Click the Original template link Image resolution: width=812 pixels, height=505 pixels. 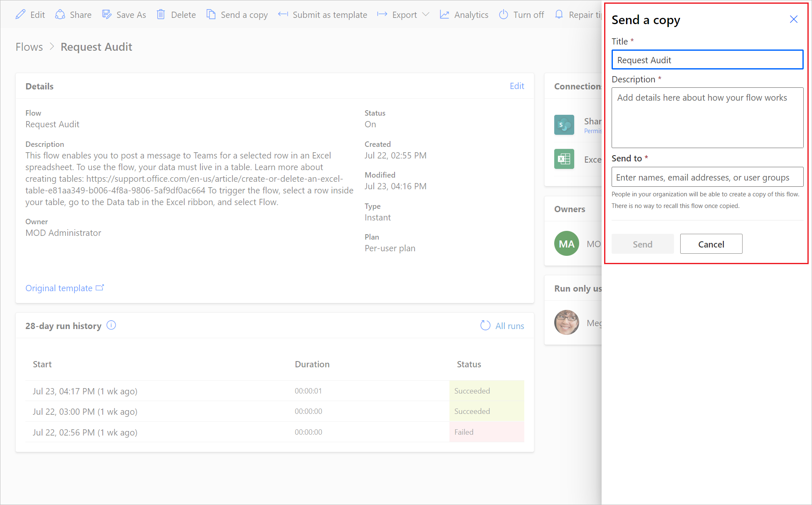click(x=65, y=288)
